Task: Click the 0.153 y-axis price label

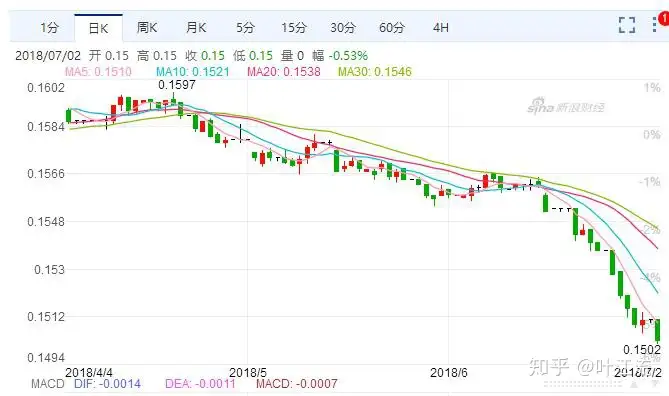Action: pos(49,270)
